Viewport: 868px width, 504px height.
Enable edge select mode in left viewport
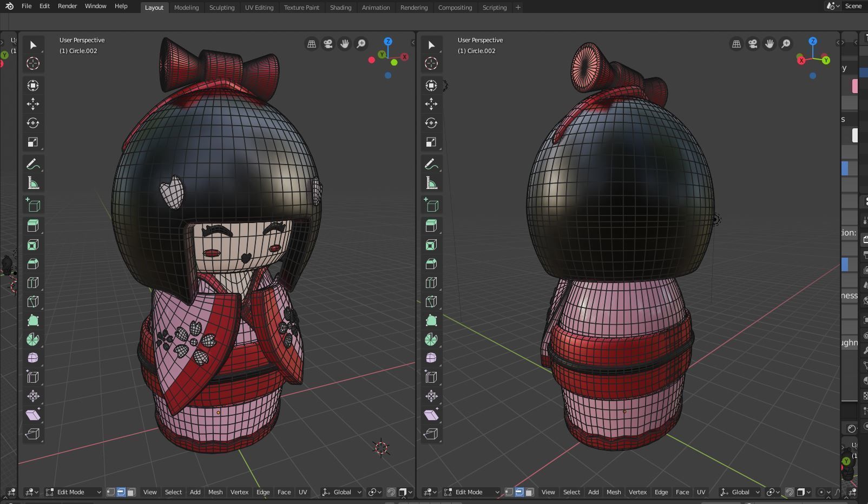click(121, 492)
